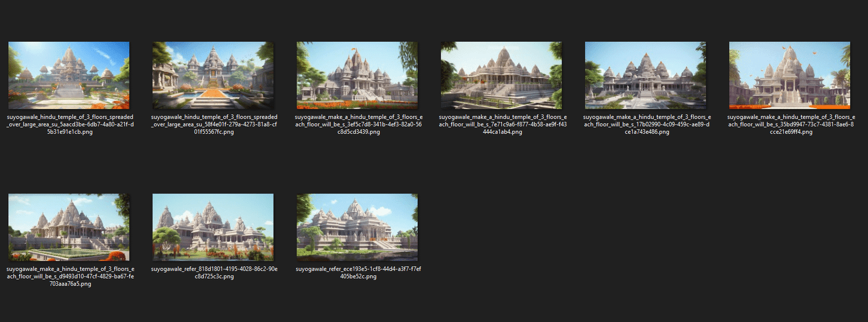The image size is (868, 322).
Task: Select thumbnail of file ending 5b31e91e1cb.png
Action: (69, 75)
